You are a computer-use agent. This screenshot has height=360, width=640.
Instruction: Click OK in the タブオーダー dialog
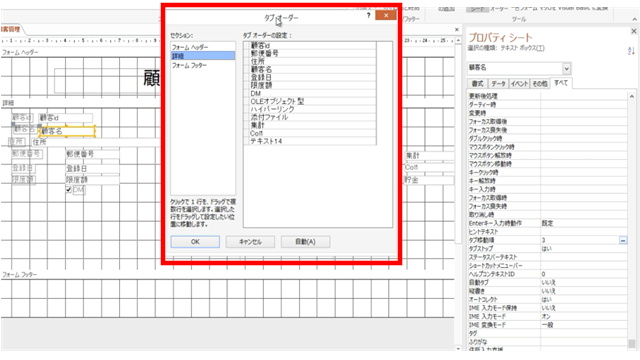click(x=195, y=242)
